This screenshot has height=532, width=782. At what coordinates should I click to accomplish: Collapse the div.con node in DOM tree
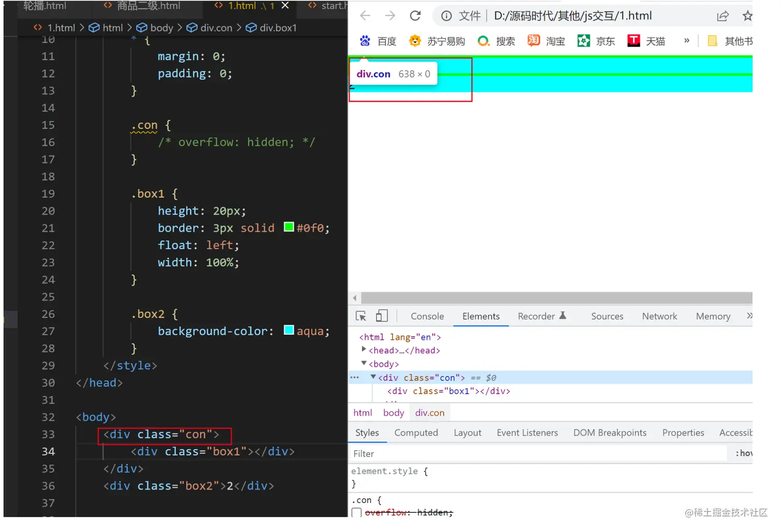click(x=373, y=377)
